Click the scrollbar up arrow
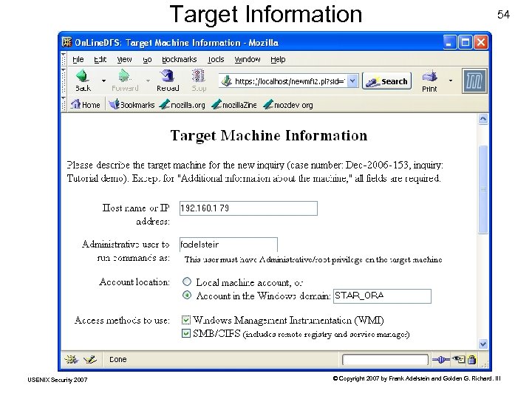Viewport: 532px width, 399px height. click(483, 119)
